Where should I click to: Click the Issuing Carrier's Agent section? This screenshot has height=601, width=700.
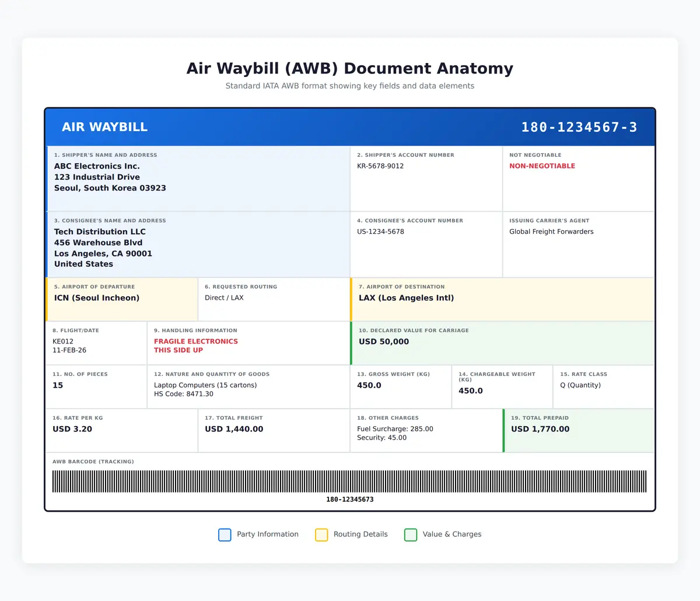tap(551, 231)
